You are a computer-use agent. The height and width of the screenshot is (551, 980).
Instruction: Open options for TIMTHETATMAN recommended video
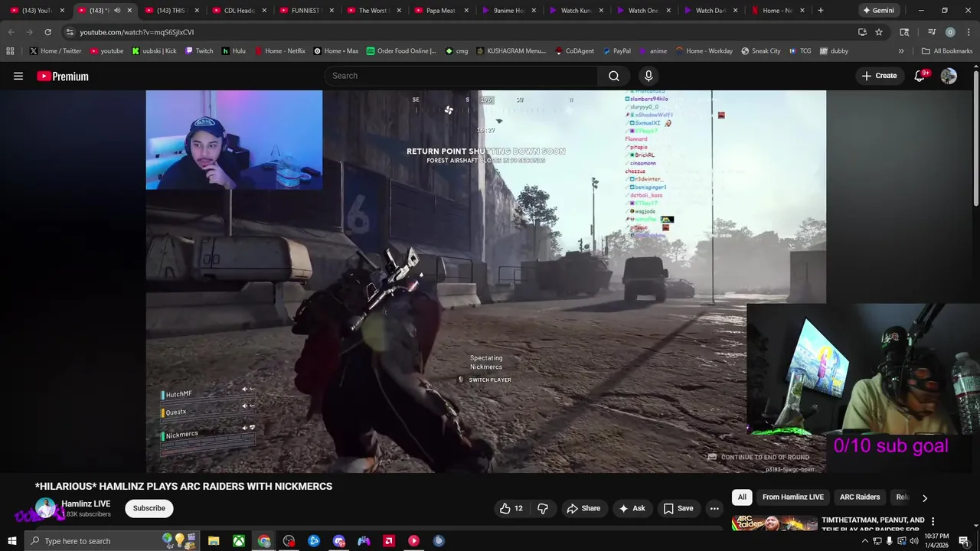(933, 521)
